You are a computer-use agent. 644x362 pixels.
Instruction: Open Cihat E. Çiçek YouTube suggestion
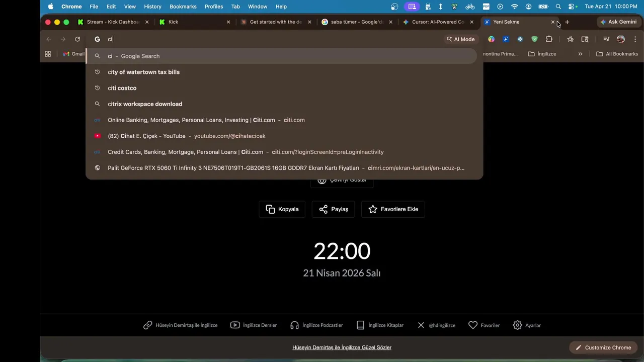281,136
